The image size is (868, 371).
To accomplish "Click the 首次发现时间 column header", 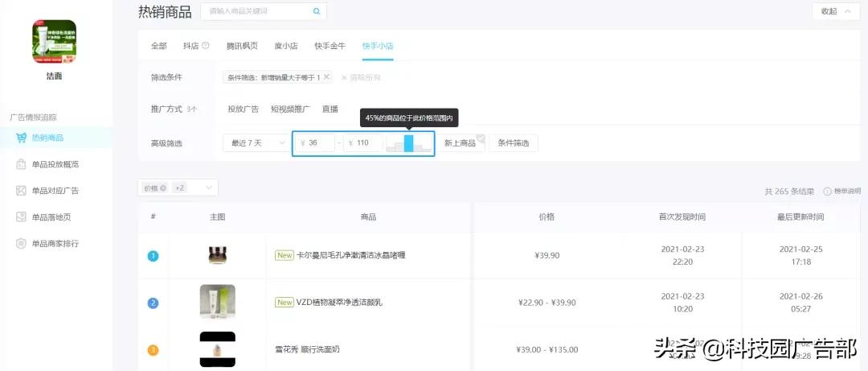I will point(682,216).
